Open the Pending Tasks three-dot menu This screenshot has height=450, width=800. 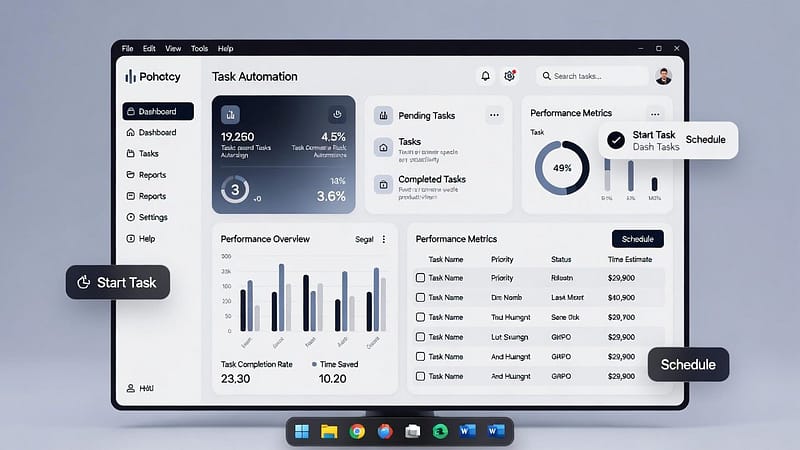click(x=494, y=115)
